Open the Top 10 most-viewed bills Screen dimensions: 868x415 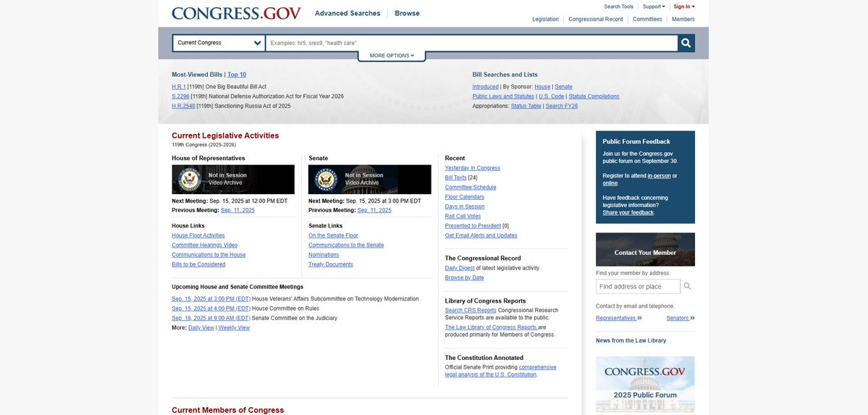(x=237, y=75)
